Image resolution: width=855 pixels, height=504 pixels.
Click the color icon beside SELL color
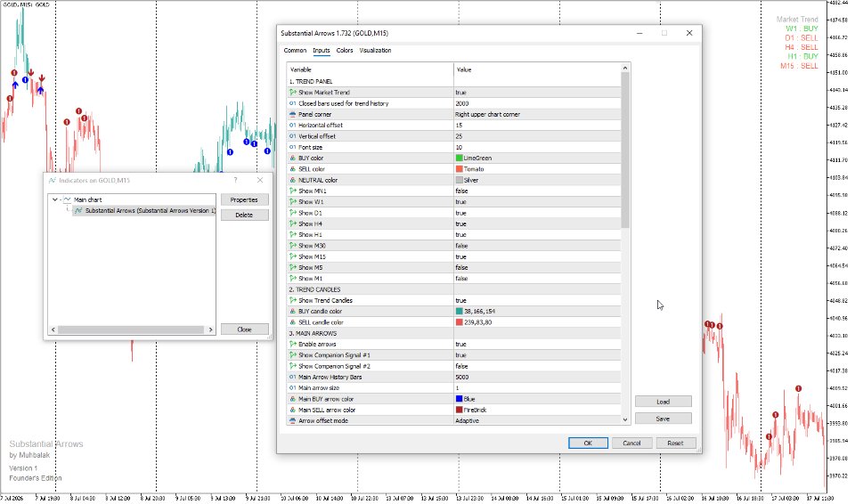[293, 169]
